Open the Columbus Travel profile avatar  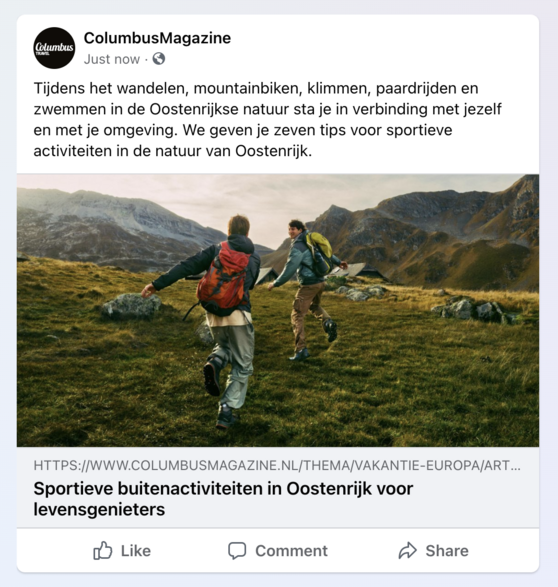54,48
